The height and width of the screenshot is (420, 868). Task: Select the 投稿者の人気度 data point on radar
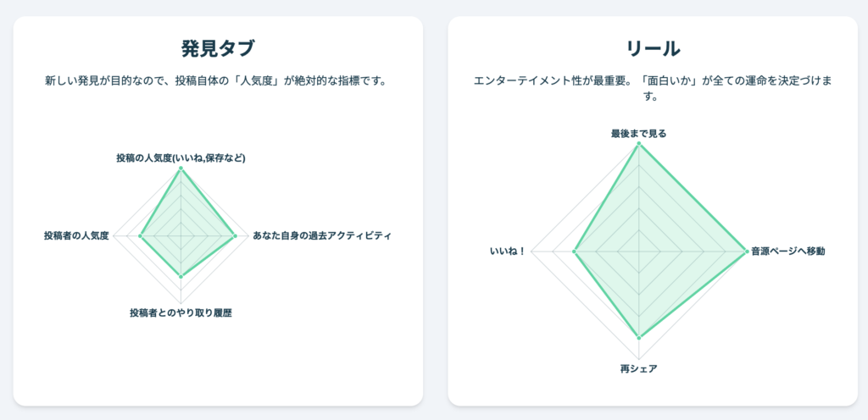pyautogui.click(x=140, y=236)
